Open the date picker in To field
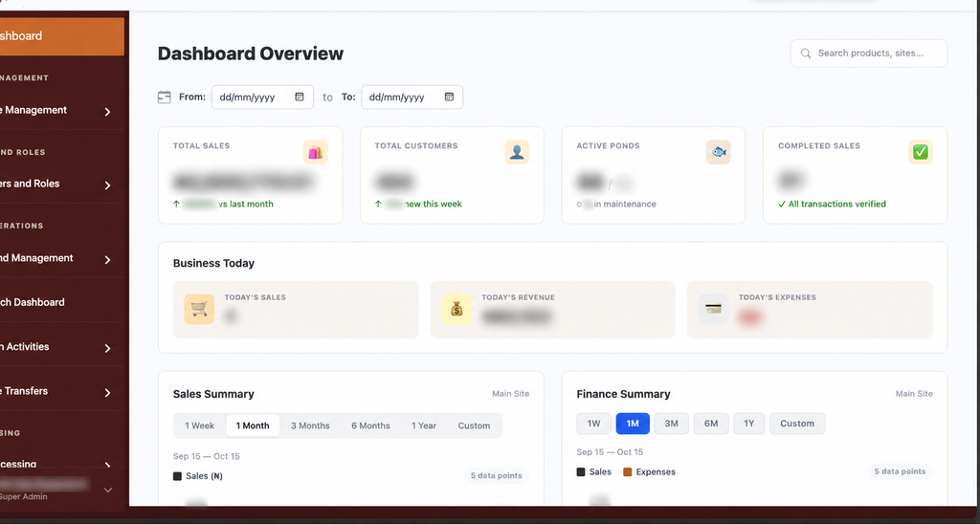Image resolution: width=980 pixels, height=524 pixels. 449,97
